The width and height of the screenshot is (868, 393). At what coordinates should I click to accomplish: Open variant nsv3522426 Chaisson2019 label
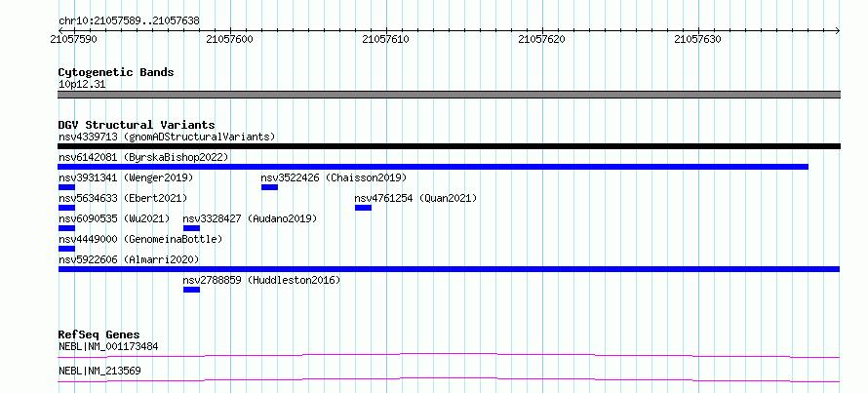coord(334,177)
